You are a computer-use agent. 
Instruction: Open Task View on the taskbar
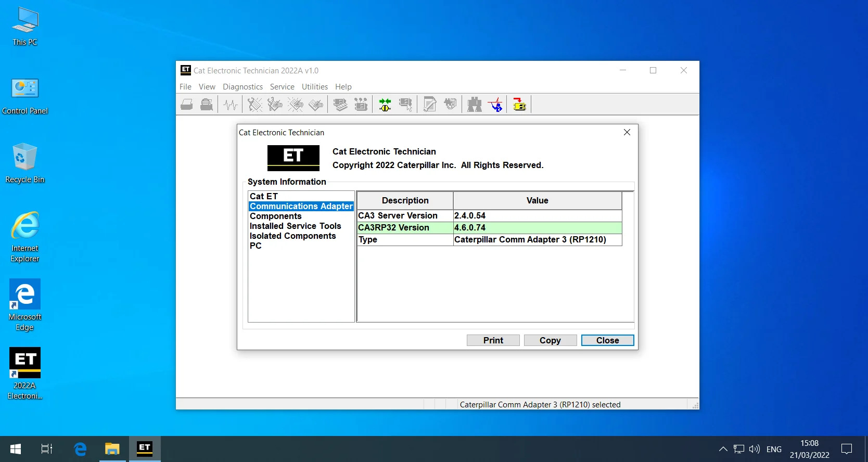pos(47,449)
